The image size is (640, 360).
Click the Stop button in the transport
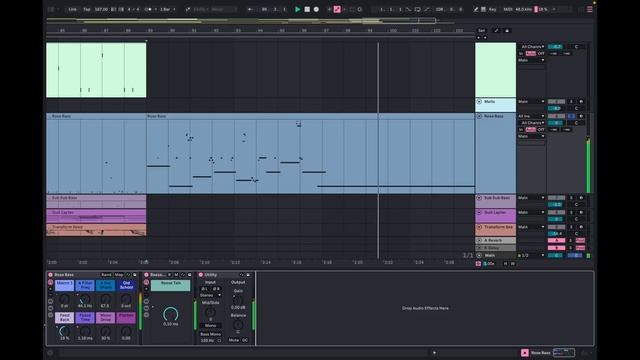click(307, 9)
